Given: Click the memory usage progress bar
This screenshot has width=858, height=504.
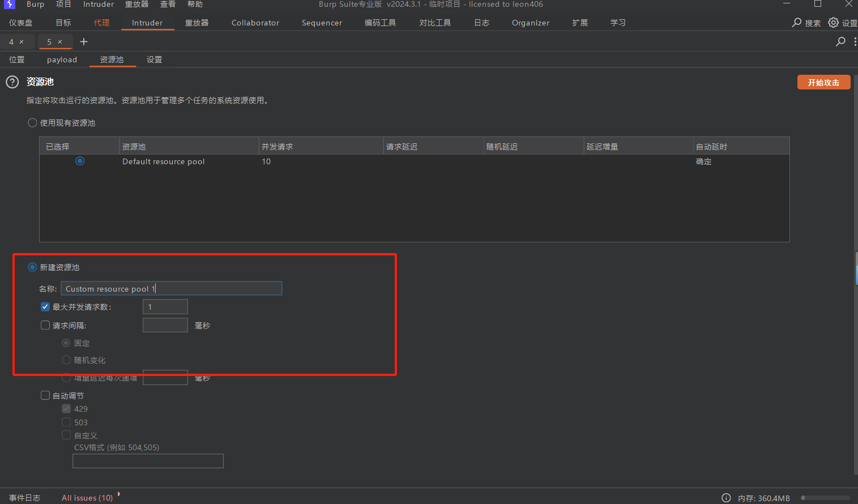Looking at the screenshot, I should (825, 498).
